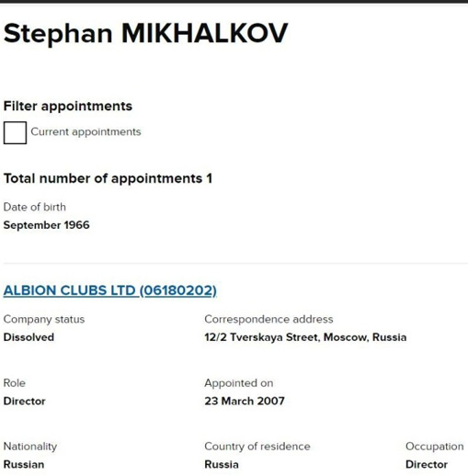The width and height of the screenshot is (468, 476).
Task: Click the Current appointments label text
Action: [x=86, y=132]
